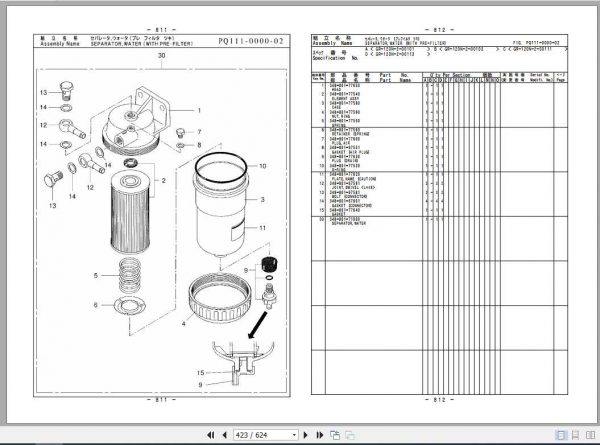600x445 pixels.
Task: Click callout 10 beside the O-ring
Action: click(x=262, y=166)
